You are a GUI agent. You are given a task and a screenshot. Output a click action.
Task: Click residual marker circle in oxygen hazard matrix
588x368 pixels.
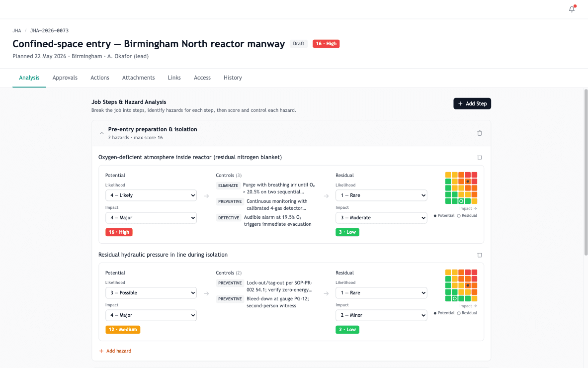[x=461, y=201]
